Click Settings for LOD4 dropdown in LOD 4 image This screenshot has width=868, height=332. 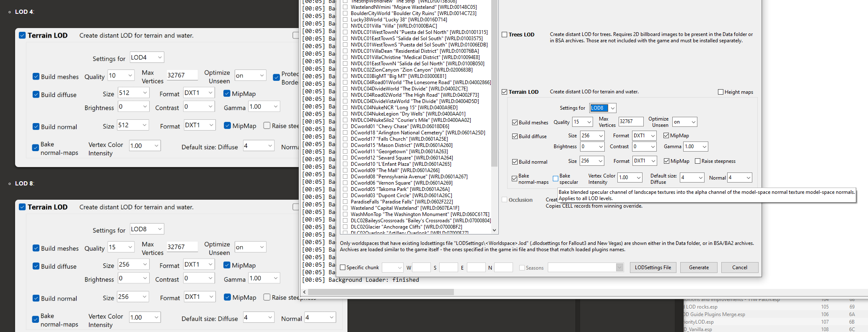(x=147, y=57)
